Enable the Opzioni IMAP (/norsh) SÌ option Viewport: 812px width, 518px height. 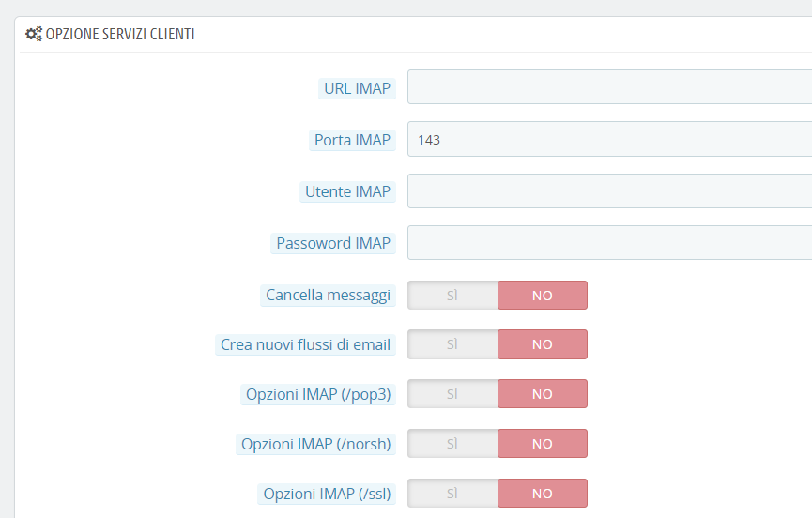pos(452,444)
